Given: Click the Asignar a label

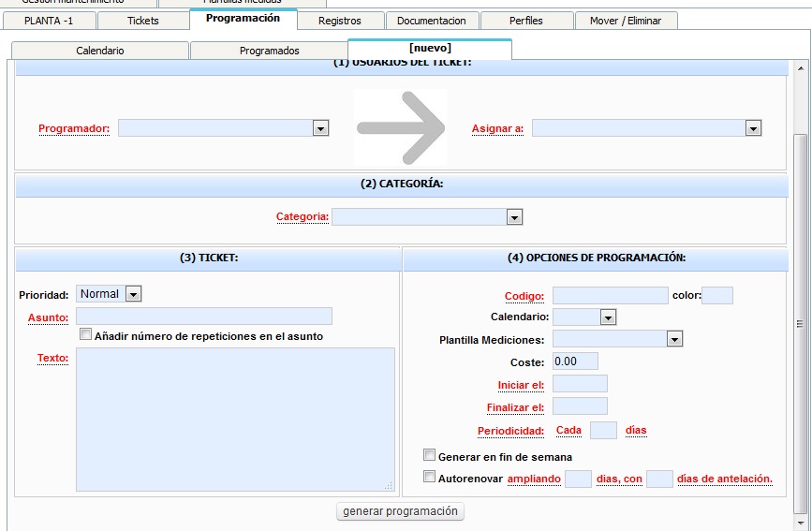Looking at the screenshot, I should pos(497,128).
